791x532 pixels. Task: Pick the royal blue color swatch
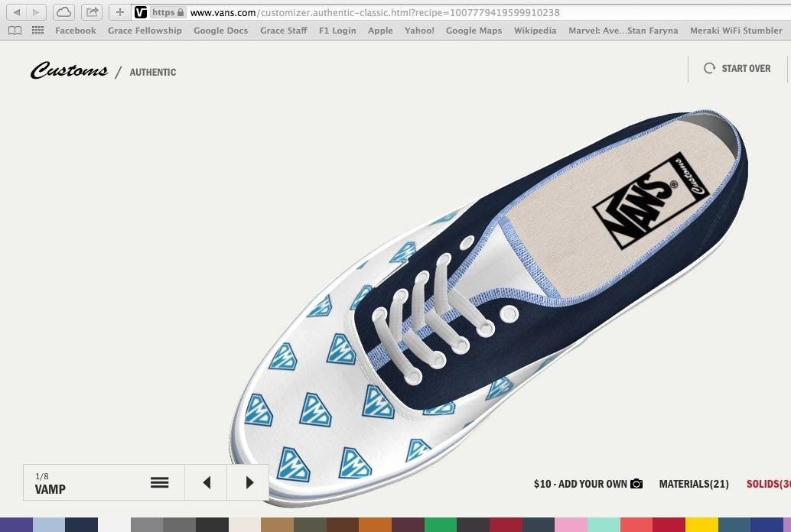(767, 524)
